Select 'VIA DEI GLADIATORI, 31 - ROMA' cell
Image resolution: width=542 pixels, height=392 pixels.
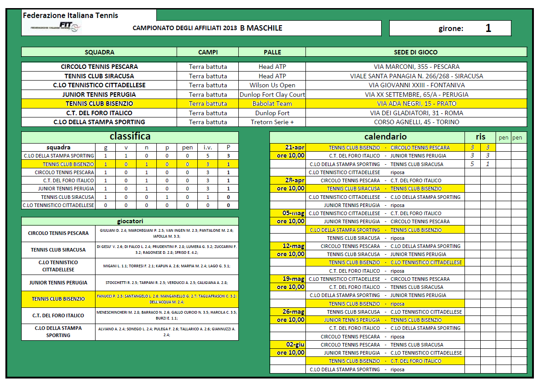(416, 113)
